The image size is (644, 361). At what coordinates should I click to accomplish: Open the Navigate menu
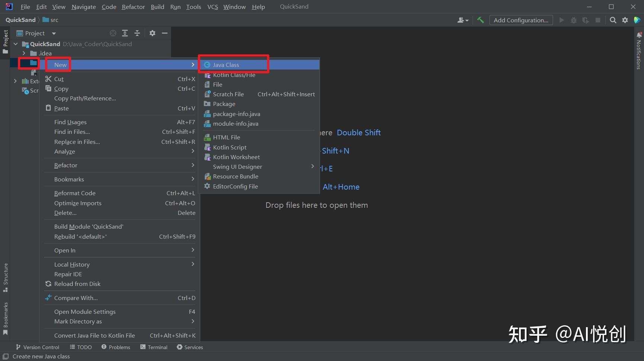click(84, 7)
